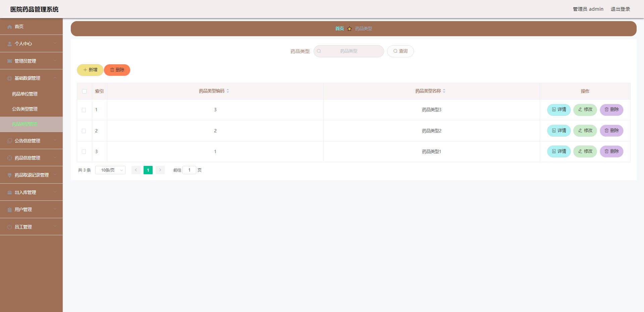
Task: Expand the 公告信息管理 menu chevron
Action: pos(55,140)
